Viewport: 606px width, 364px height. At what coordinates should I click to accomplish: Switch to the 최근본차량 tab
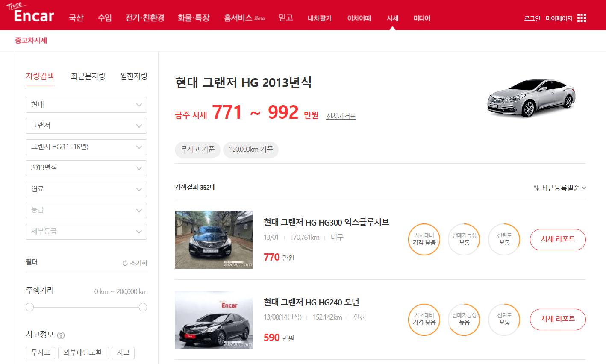tap(88, 76)
